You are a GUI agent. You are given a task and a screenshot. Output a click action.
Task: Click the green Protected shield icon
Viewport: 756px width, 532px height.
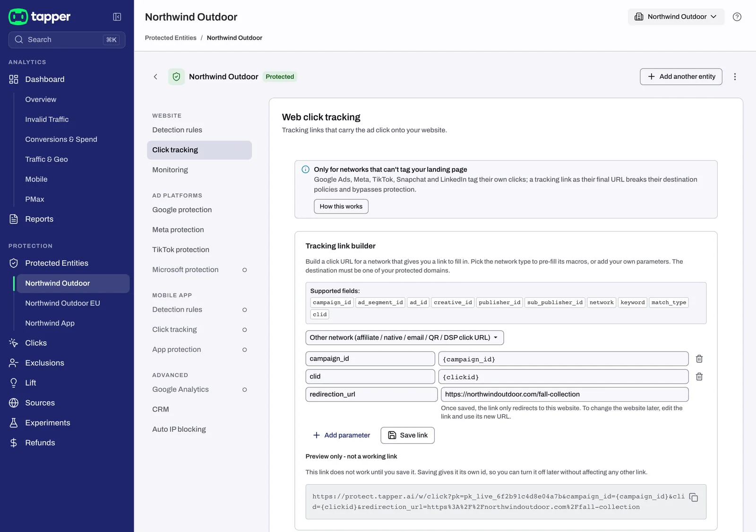[176, 77]
